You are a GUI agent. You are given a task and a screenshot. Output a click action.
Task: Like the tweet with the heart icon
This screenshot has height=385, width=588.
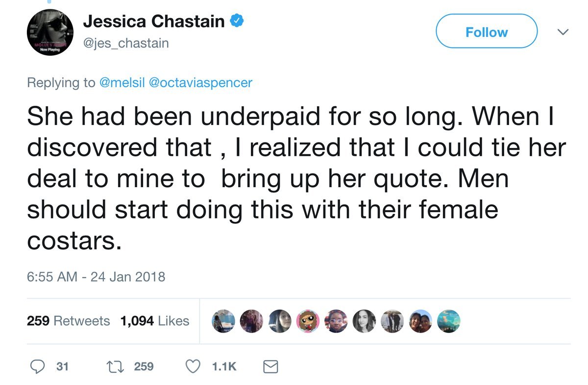(x=194, y=366)
